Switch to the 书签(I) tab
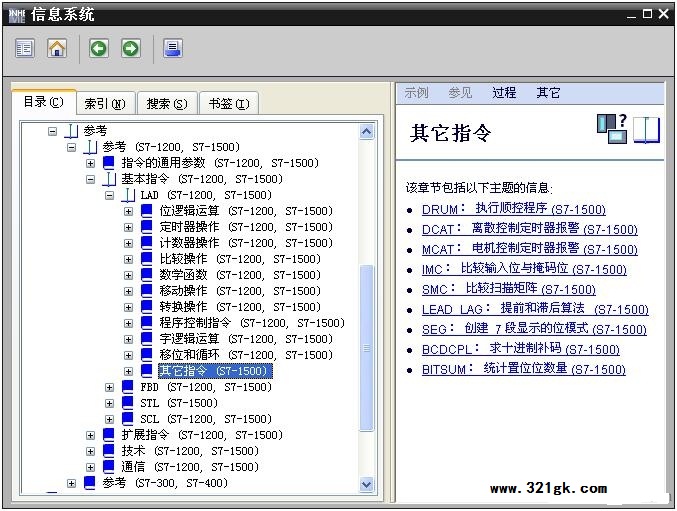The width and height of the screenshot is (677, 511). point(229,104)
